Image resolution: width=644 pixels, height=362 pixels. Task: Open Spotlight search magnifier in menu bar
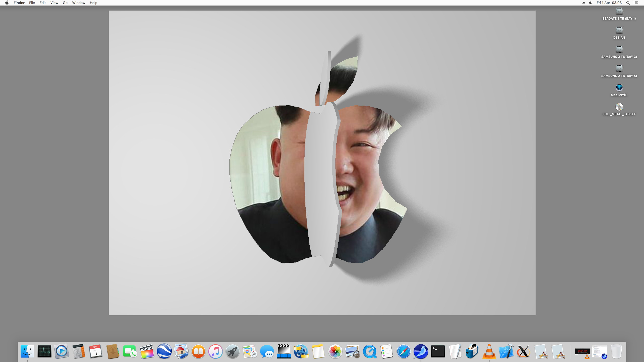click(x=628, y=3)
